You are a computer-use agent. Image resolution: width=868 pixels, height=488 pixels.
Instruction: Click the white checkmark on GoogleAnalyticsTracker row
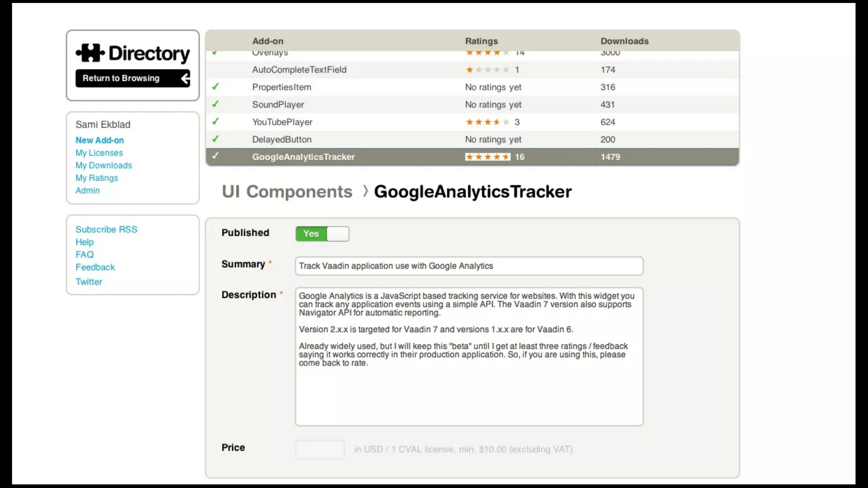(215, 156)
